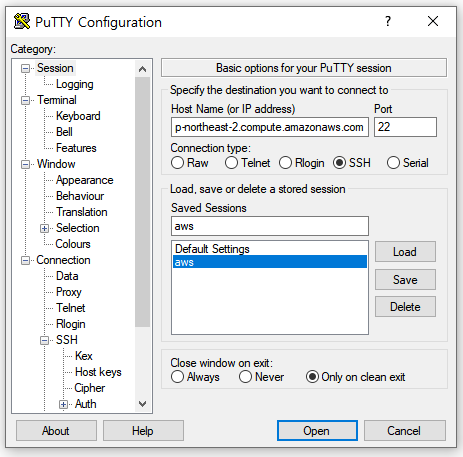Open the Keyboard category

point(78,116)
